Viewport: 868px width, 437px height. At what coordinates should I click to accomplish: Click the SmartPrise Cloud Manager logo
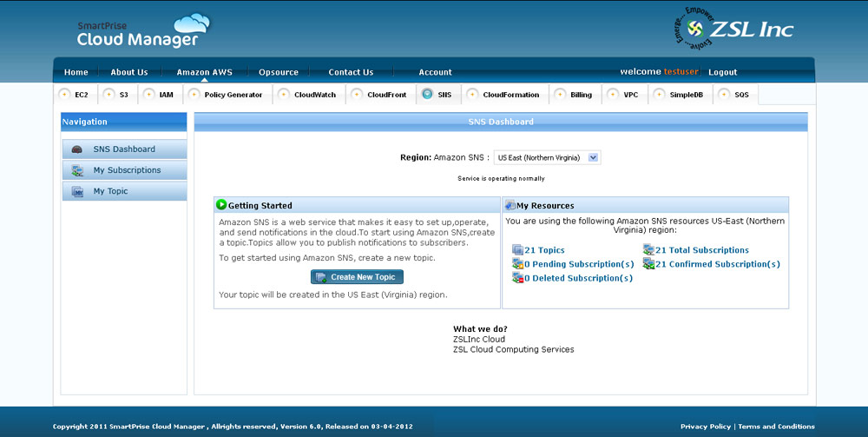(143, 31)
